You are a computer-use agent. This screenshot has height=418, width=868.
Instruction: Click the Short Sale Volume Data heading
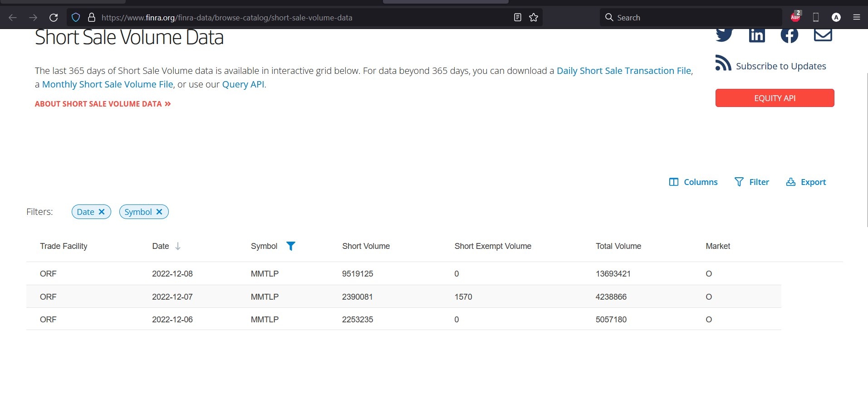(x=129, y=37)
